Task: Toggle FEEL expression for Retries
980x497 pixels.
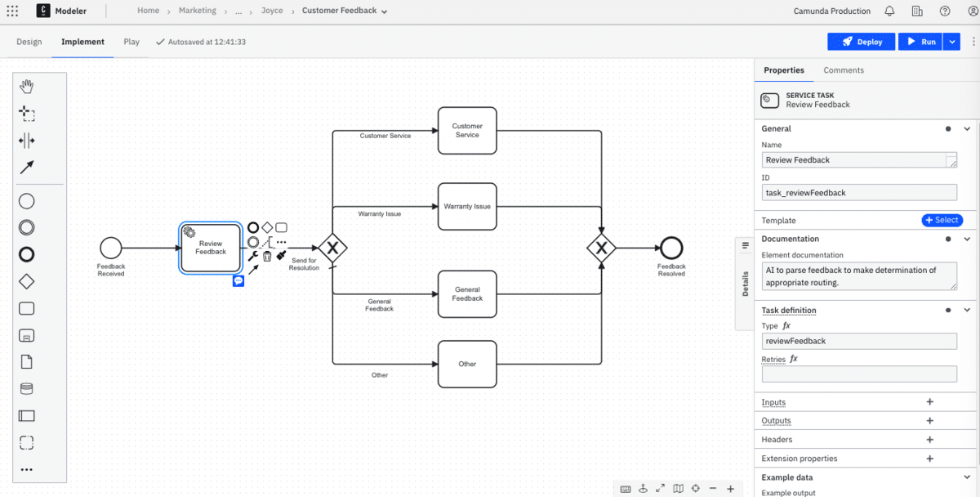Action: coord(794,359)
